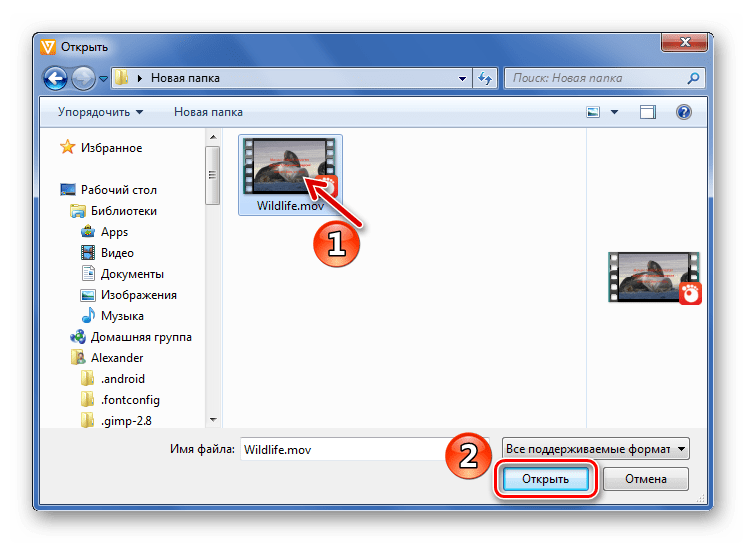747x544 pixels.
Task: Click the sidebar scrollbar up arrow
Action: click(x=213, y=137)
